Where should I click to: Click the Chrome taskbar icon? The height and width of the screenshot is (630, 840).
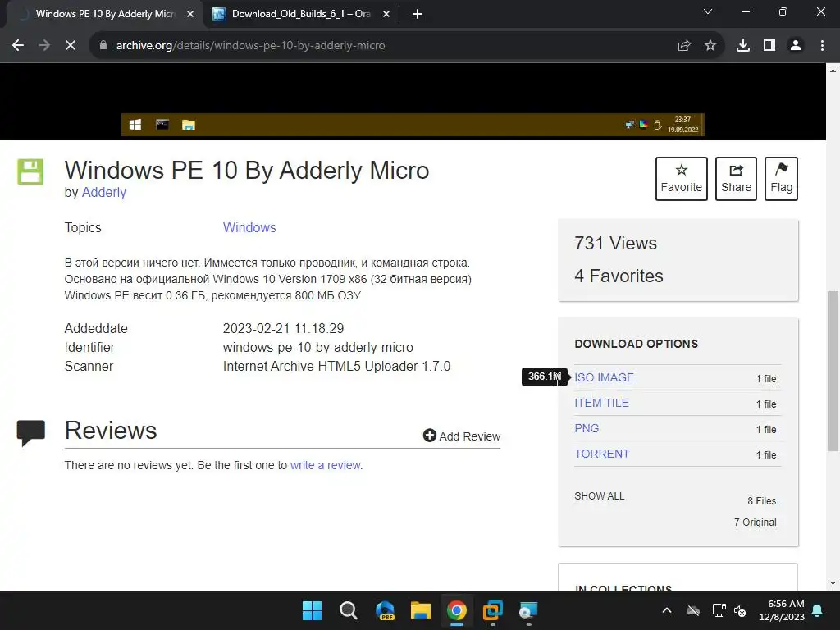[x=457, y=610]
